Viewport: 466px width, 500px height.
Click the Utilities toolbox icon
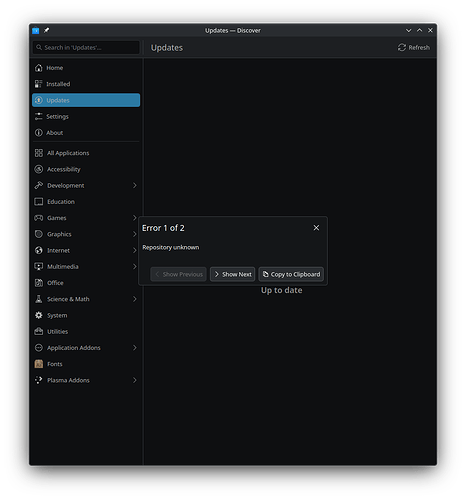coord(39,332)
